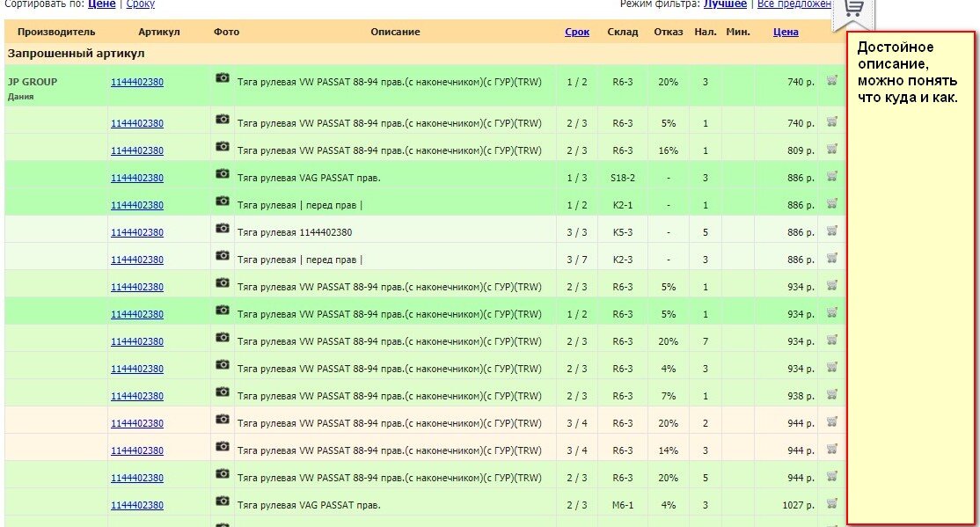The width and height of the screenshot is (980, 527).
Task: Select the warehouse cell M6-1
Action: click(x=623, y=505)
